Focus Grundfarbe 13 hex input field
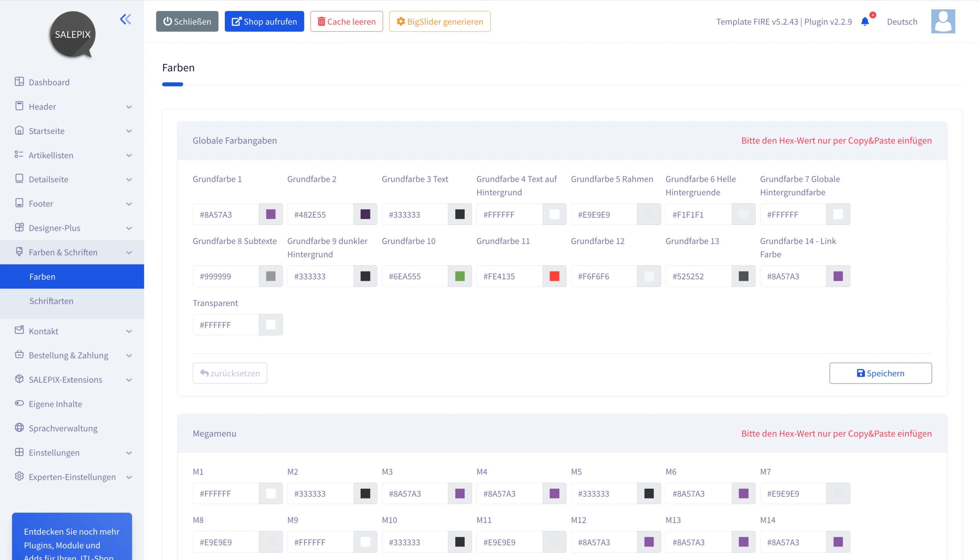Image resolution: width=979 pixels, height=560 pixels. pos(699,276)
